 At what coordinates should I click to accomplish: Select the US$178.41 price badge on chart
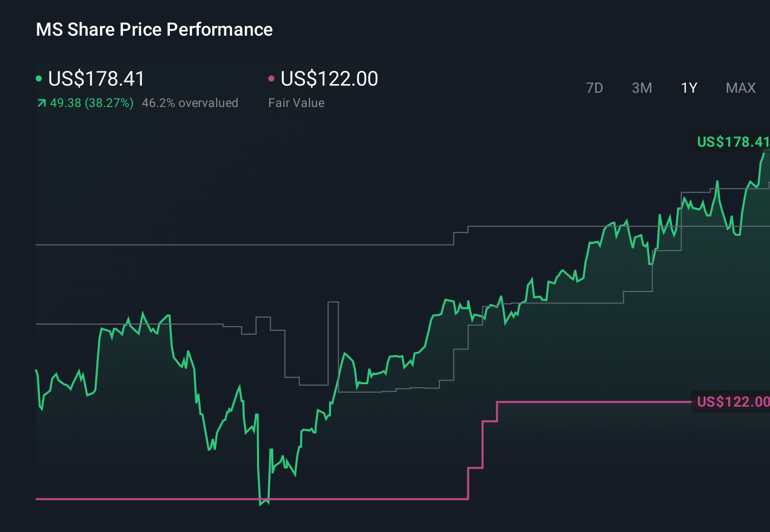coord(733,143)
